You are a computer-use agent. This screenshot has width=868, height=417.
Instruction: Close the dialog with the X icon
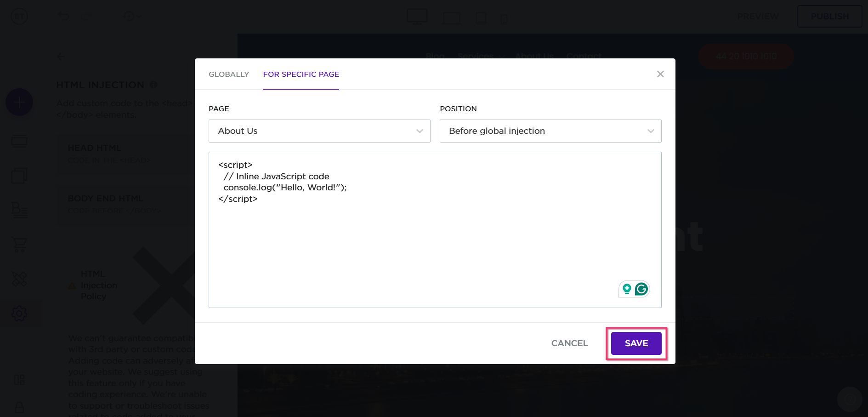[660, 74]
